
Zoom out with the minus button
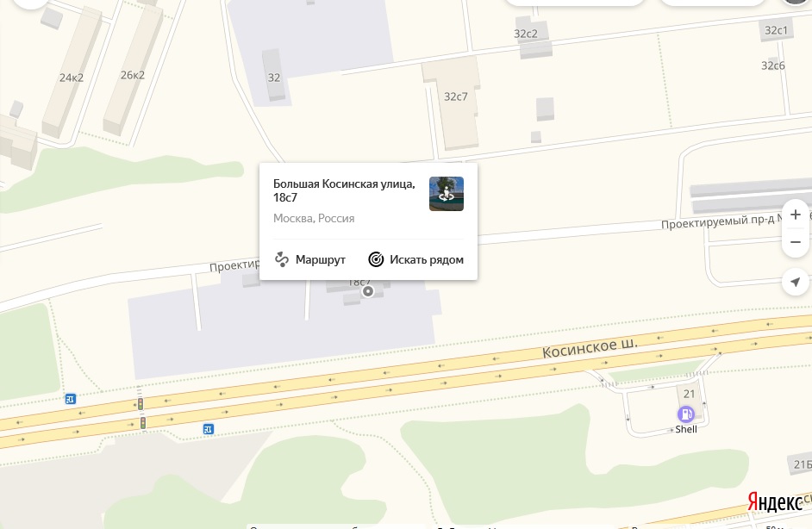796,242
